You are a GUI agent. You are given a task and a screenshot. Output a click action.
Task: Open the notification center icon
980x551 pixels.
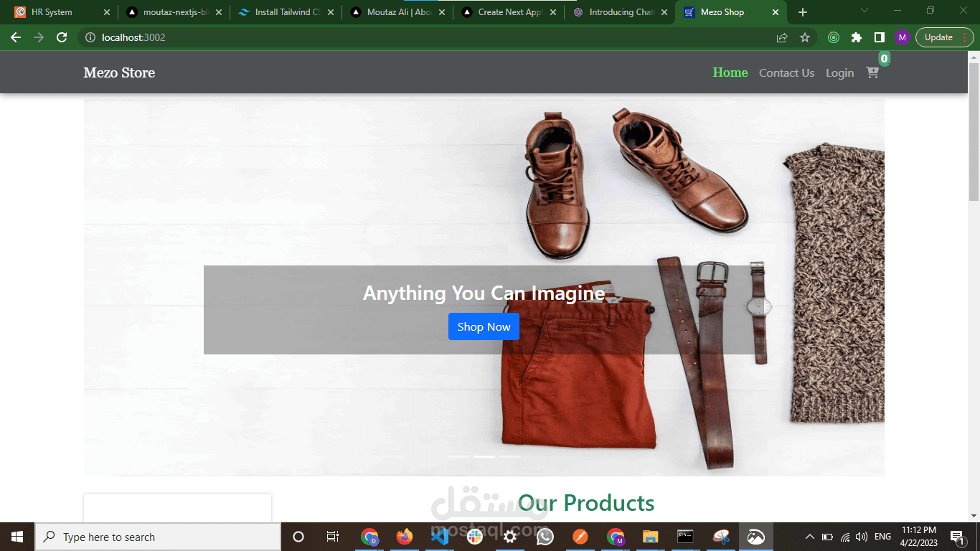coord(956,537)
